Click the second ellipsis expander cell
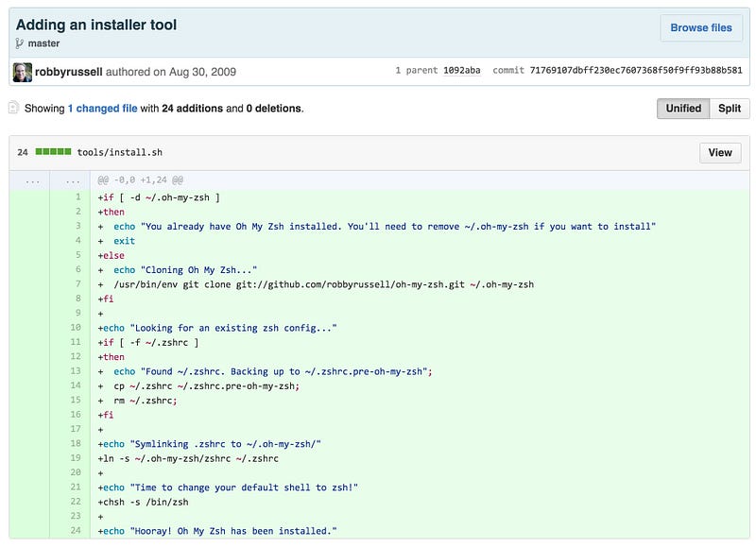The height and width of the screenshot is (547, 756). pyautogui.click(x=69, y=179)
